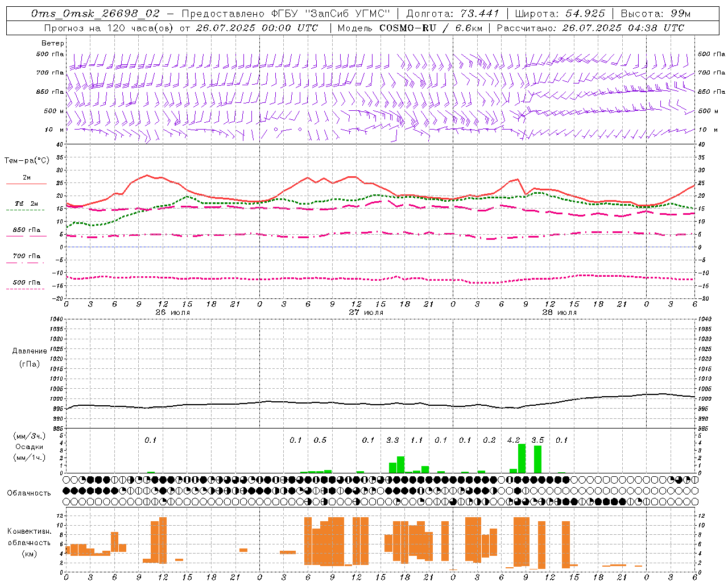Click the 27 июля date label
The width and height of the screenshot is (728, 582).
366,313
